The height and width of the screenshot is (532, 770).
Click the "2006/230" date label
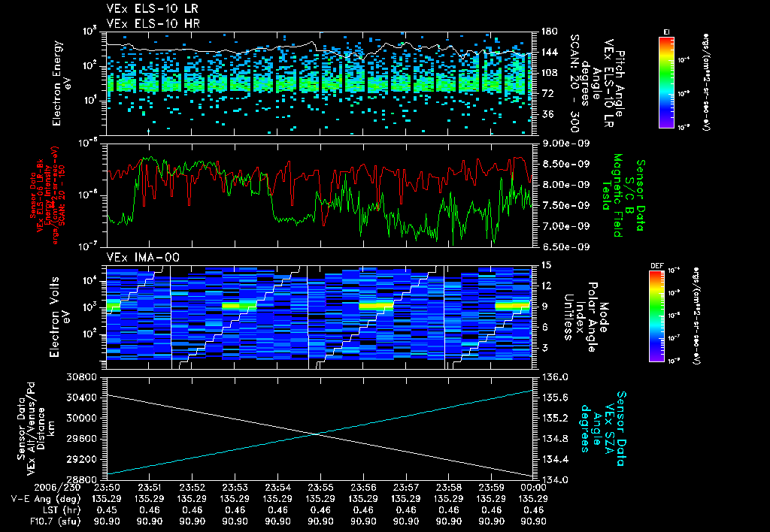57,488
